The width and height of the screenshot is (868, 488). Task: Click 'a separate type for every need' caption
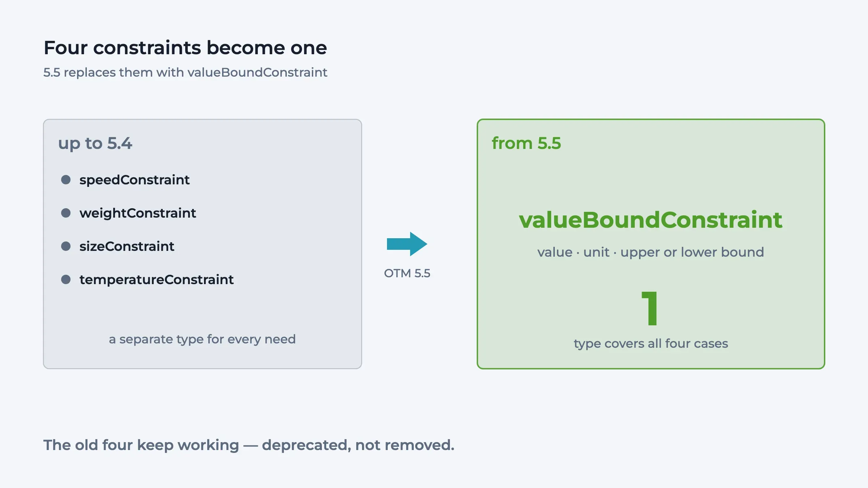[202, 339]
